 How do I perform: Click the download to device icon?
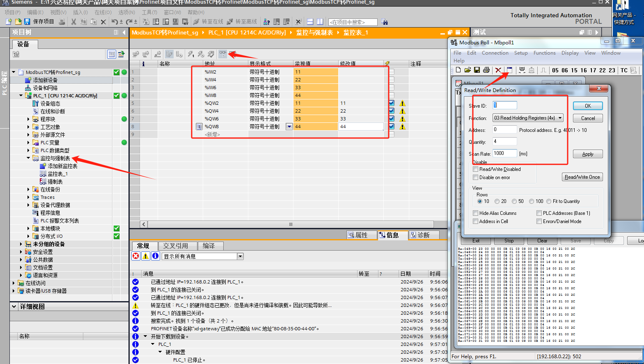tap(156, 22)
